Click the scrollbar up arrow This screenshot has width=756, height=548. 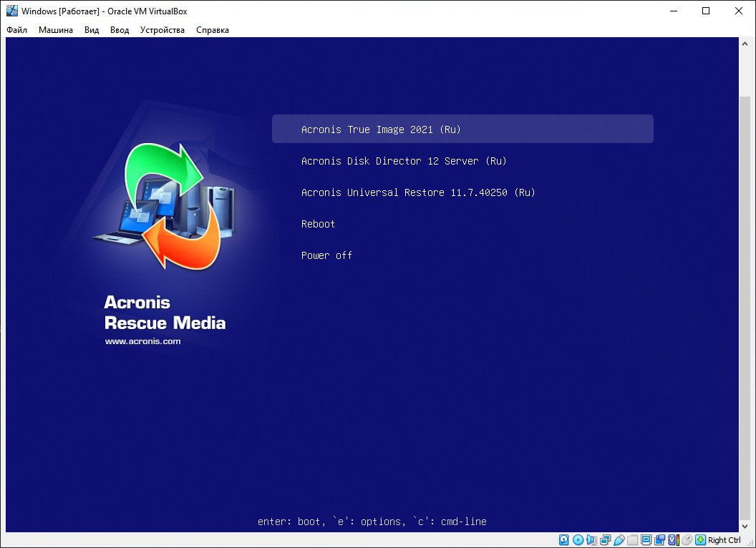click(745, 44)
